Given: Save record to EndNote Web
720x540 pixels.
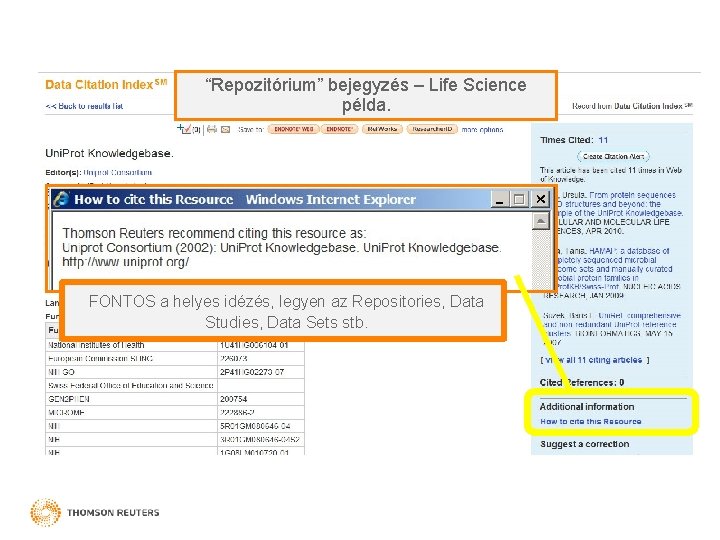Looking at the screenshot, I should (293, 129).
